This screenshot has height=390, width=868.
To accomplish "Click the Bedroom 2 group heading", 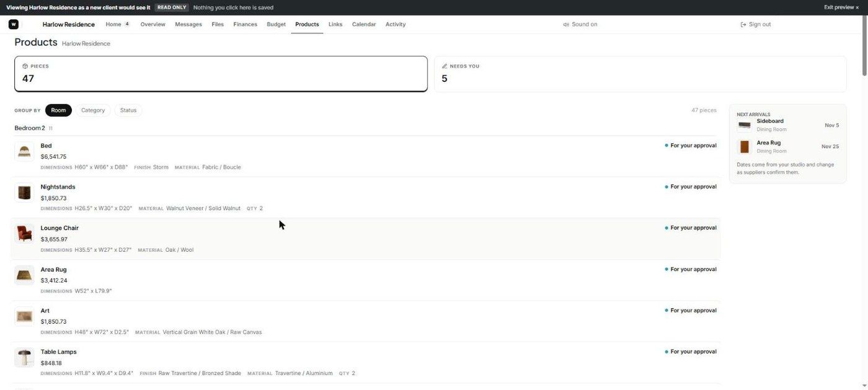I will pos(30,128).
